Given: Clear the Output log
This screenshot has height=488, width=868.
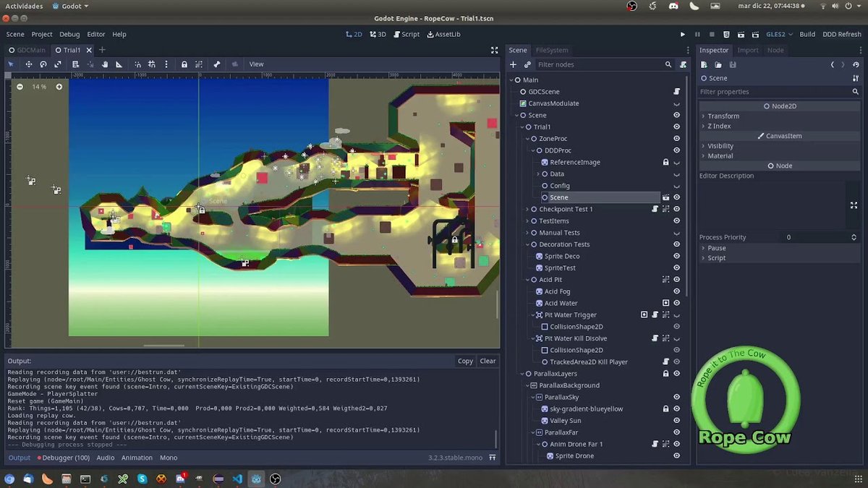Looking at the screenshot, I should [x=488, y=361].
